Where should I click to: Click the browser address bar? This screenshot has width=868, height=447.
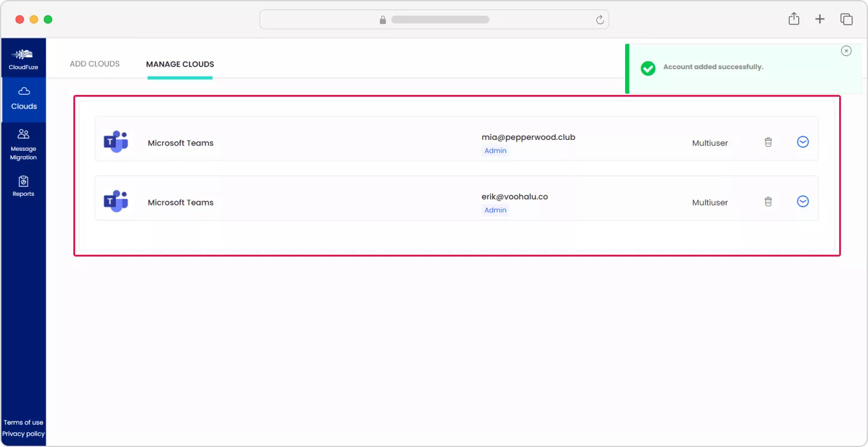434,19
